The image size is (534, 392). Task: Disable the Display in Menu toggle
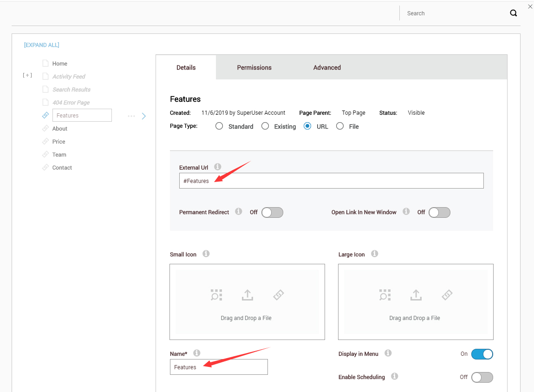coord(482,354)
